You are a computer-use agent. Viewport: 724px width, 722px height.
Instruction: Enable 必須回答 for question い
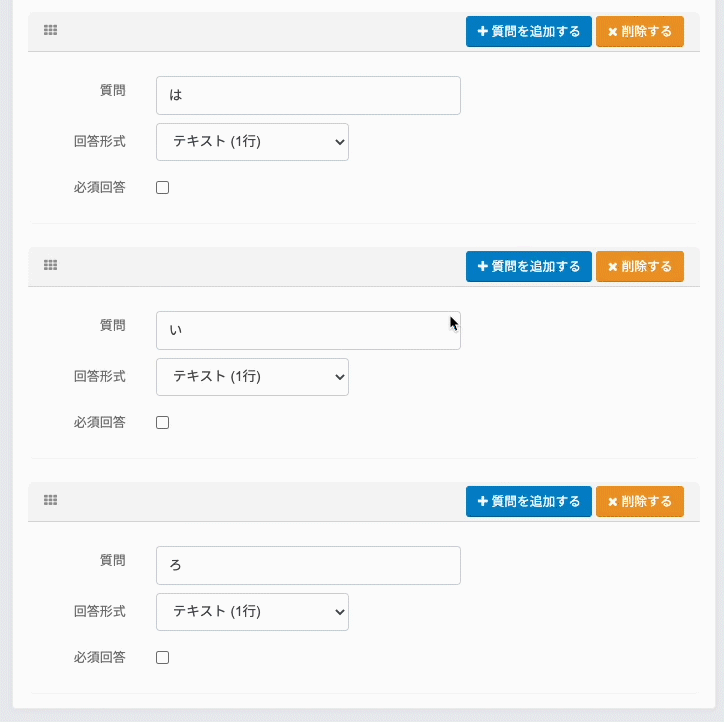[163, 423]
